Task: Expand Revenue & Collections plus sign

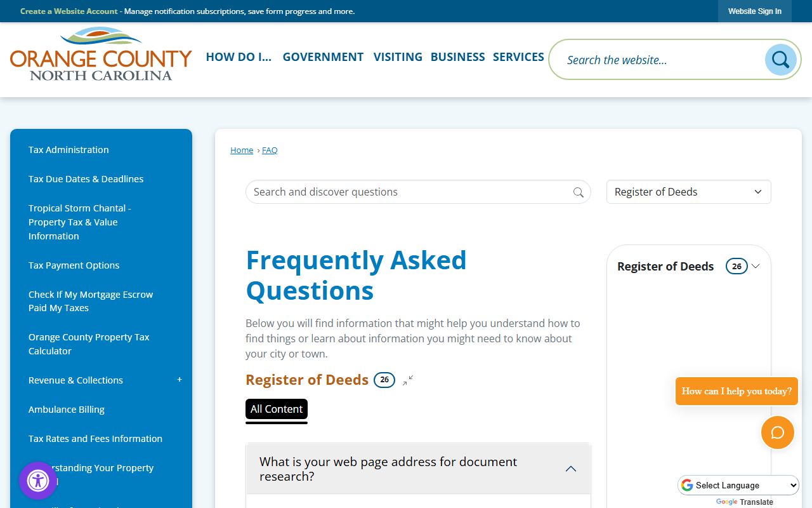Action: click(180, 380)
